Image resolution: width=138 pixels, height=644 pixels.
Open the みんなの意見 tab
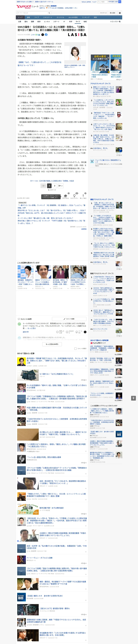click(73, 17)
